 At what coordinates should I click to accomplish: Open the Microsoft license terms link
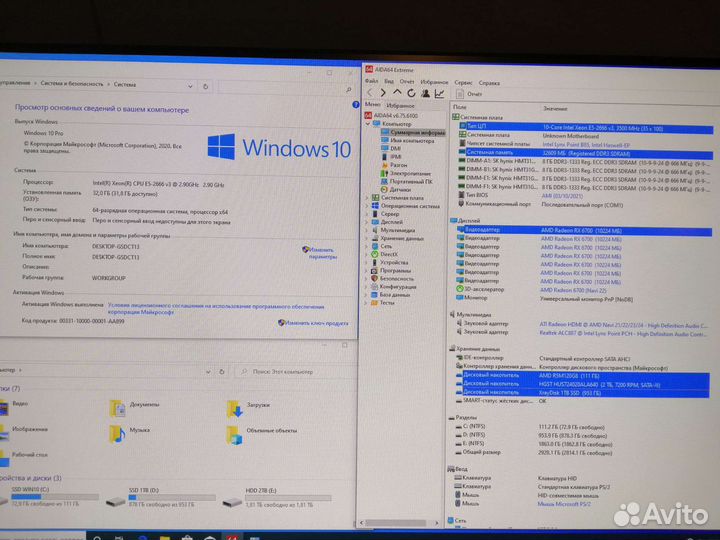tap(216, 309)
